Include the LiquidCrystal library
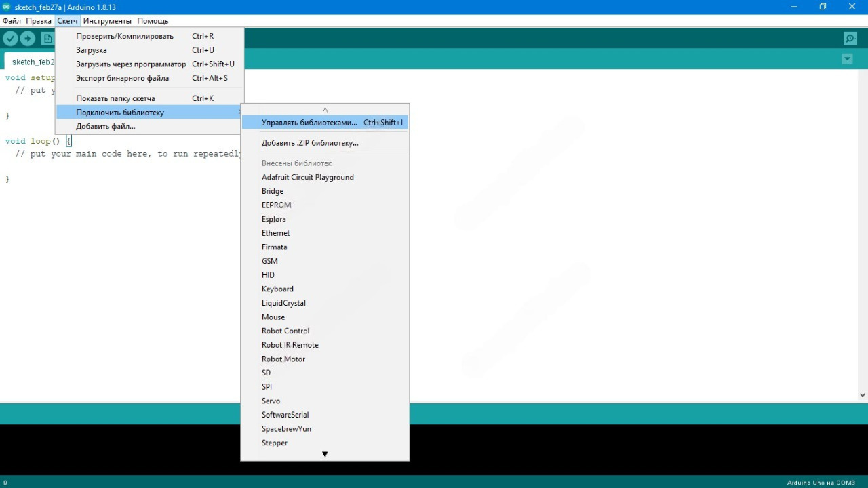The width and height of the screenshot is (868, 488). pos(283,303)
